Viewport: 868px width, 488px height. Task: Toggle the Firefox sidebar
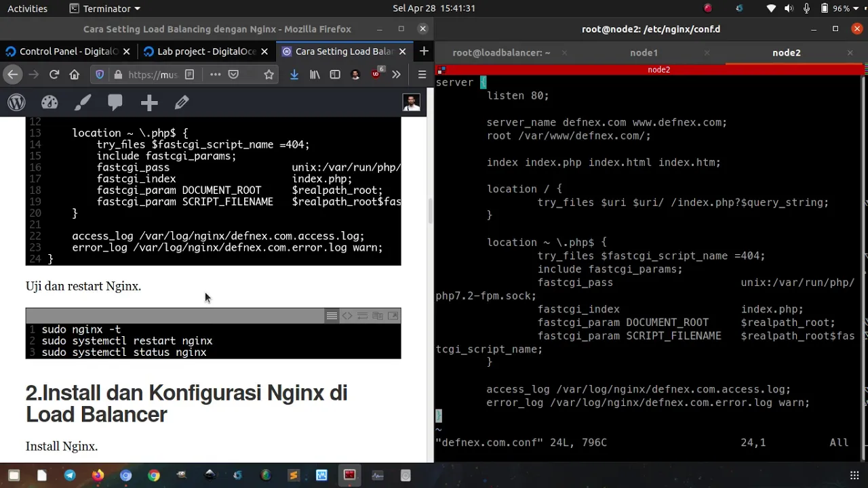(x=335, y=75)
